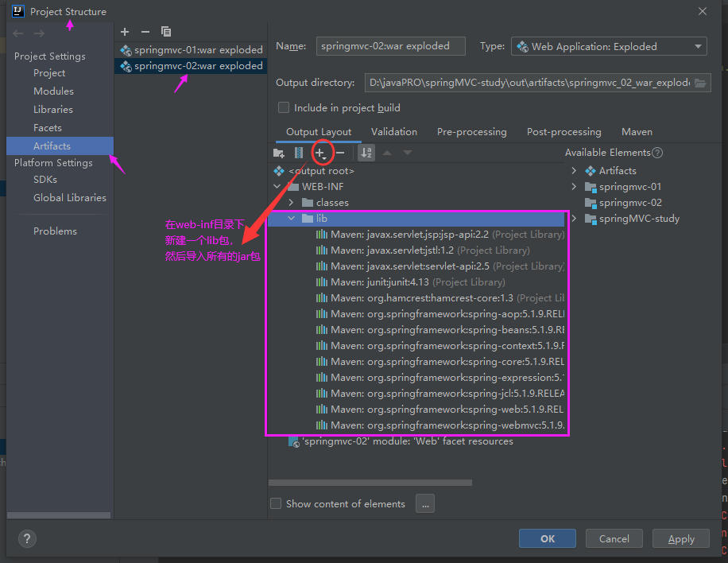Toggle Show content of elements
Screen dimensions: 728x563
pyautogui.click(x=276, y=503)
